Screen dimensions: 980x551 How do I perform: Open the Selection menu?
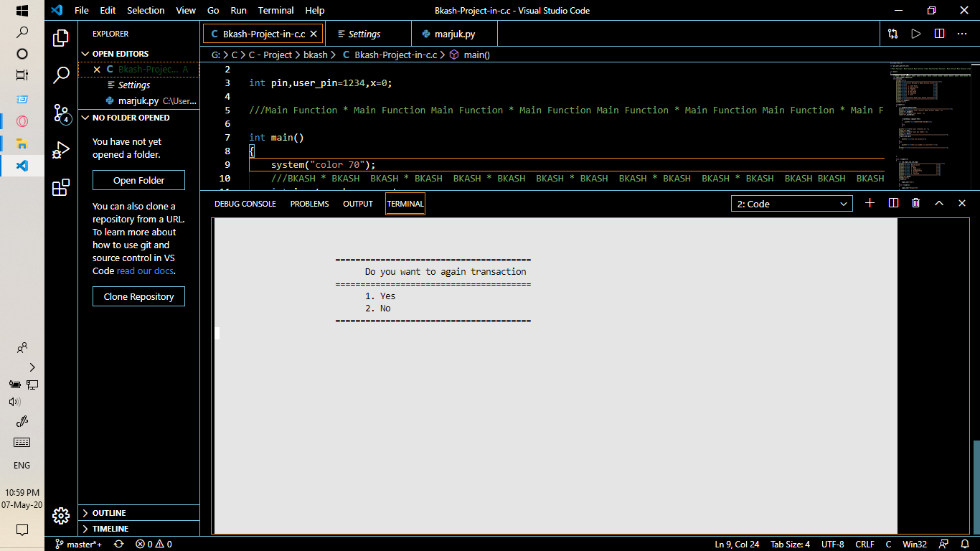(146, 10)
